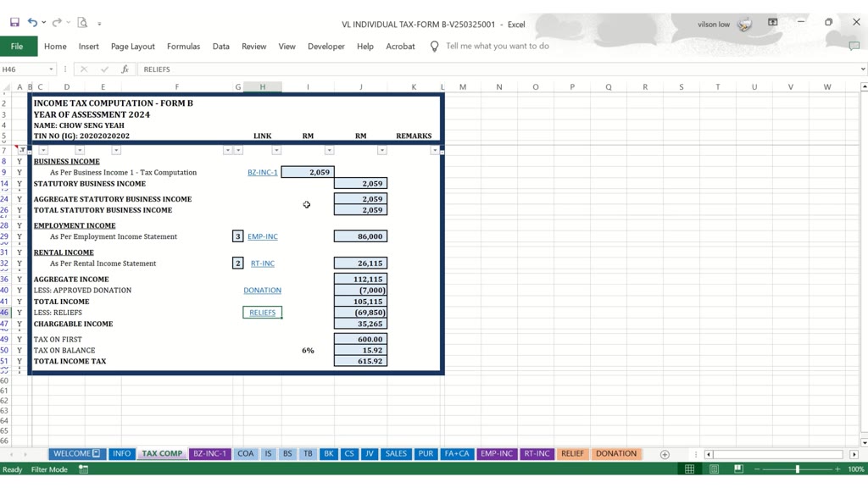Switch to the COA sheet tab
868x488 pixels.
point(245,454)
